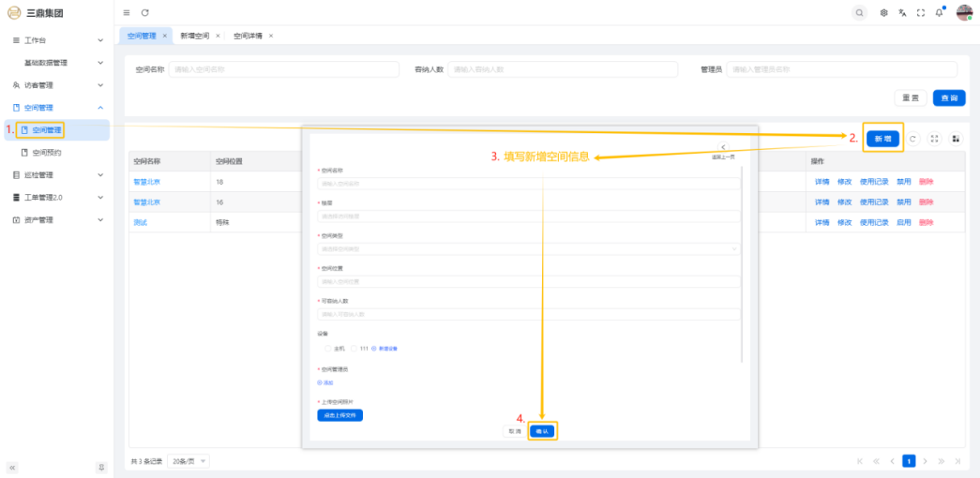Click the refresh icon beside hamburger menu
Viewport: 980px width, 478px height.
click(x=144, y=12)
